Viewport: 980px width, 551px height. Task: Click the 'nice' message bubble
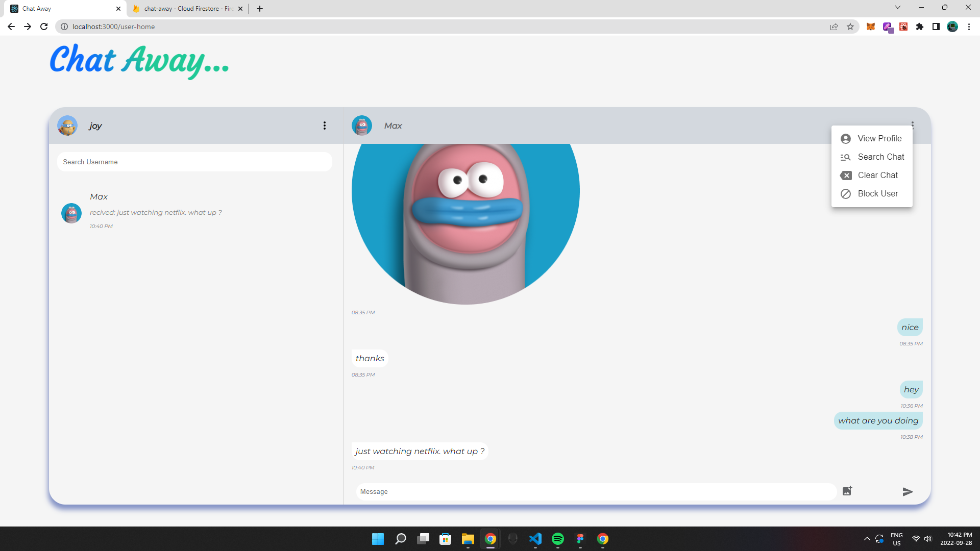click(x=910, y=327)
